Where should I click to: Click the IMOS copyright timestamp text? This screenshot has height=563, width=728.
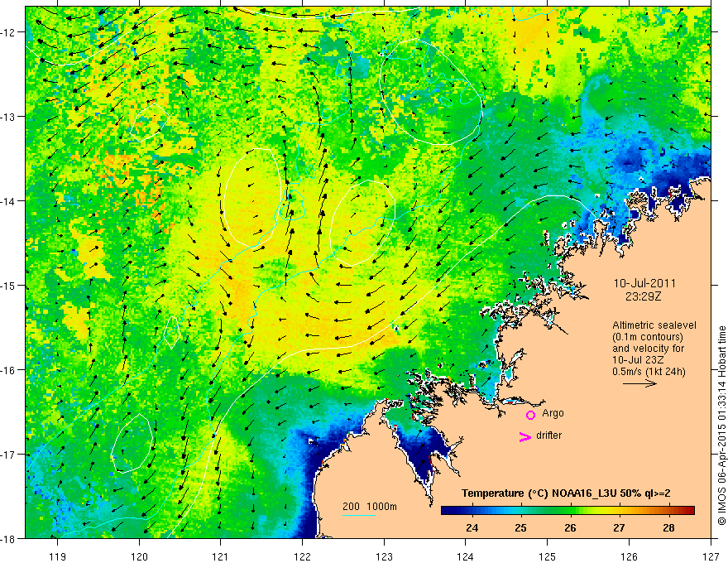[721, 426]
